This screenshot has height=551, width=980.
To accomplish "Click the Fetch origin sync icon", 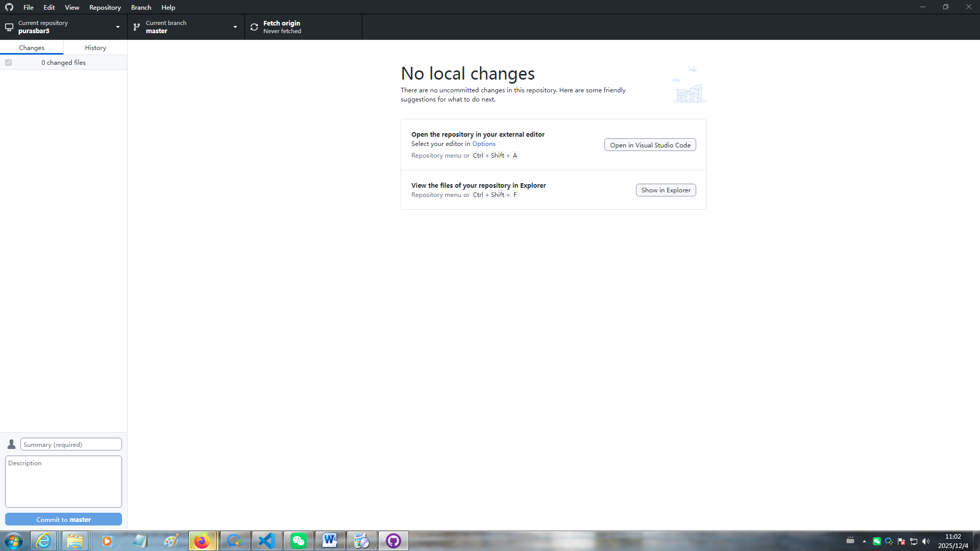I will pos(254,27).
